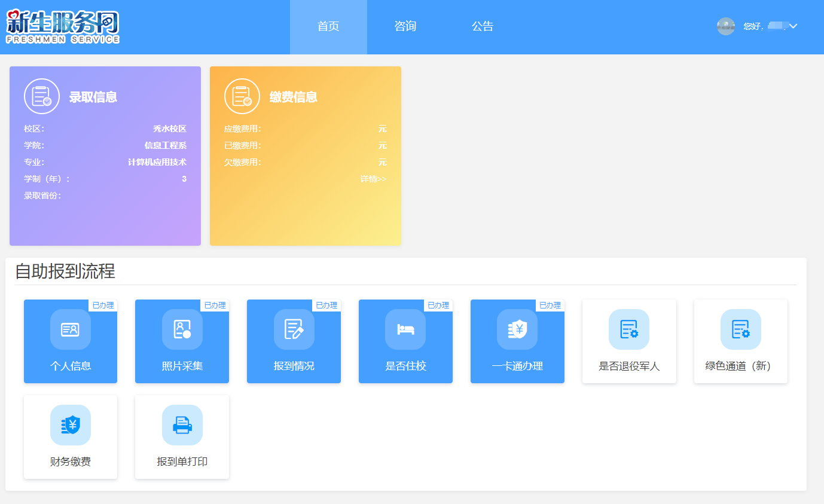
Task: Click the 财务缴费 card label
Action: 71,462
